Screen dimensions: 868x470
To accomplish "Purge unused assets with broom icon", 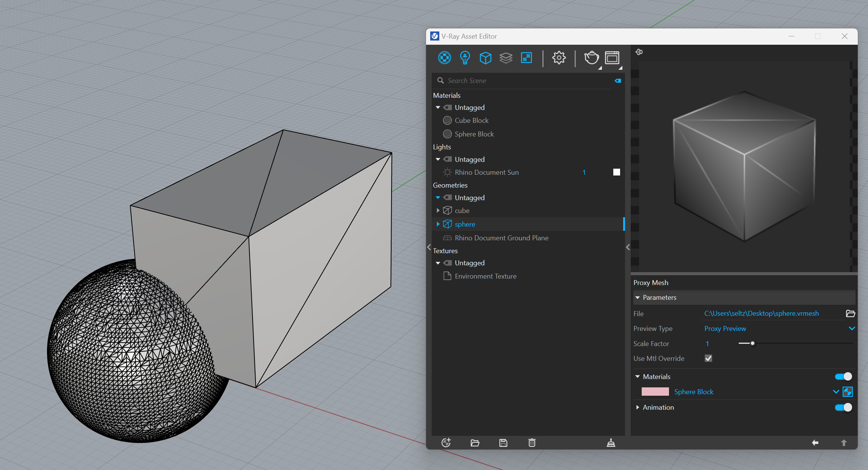I will pyautogui.click(x=611, y=443).
